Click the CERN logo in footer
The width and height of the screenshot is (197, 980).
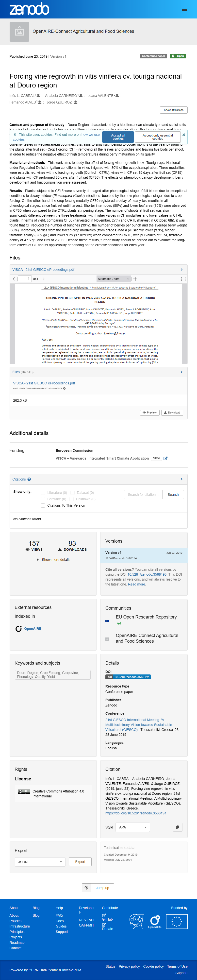[x=136, y=921]
